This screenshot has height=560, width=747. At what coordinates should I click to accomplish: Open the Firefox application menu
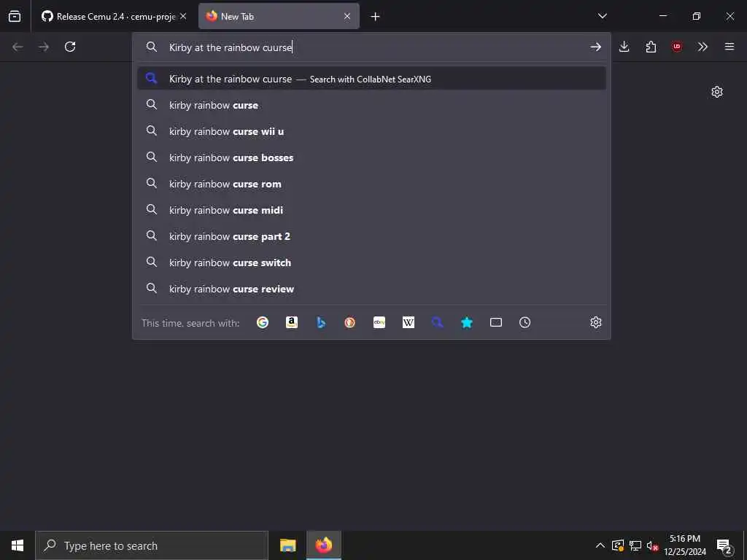729,47
